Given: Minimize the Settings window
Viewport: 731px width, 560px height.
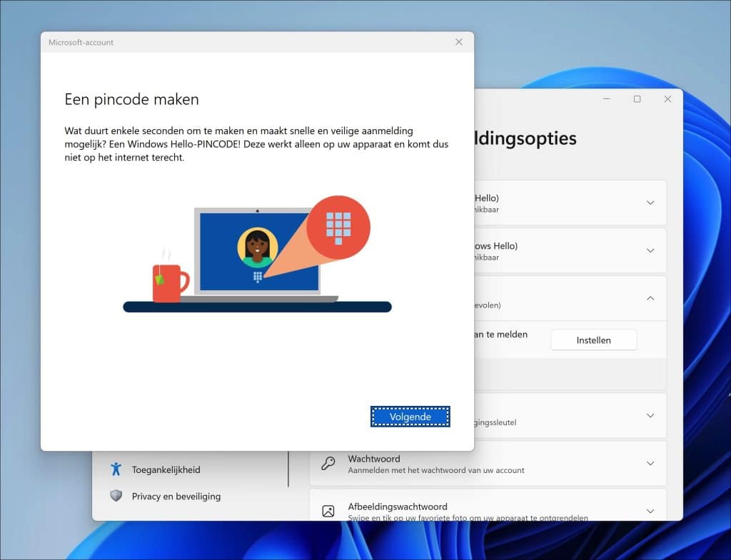Looking at the screenshot, I should click(607, 98).
